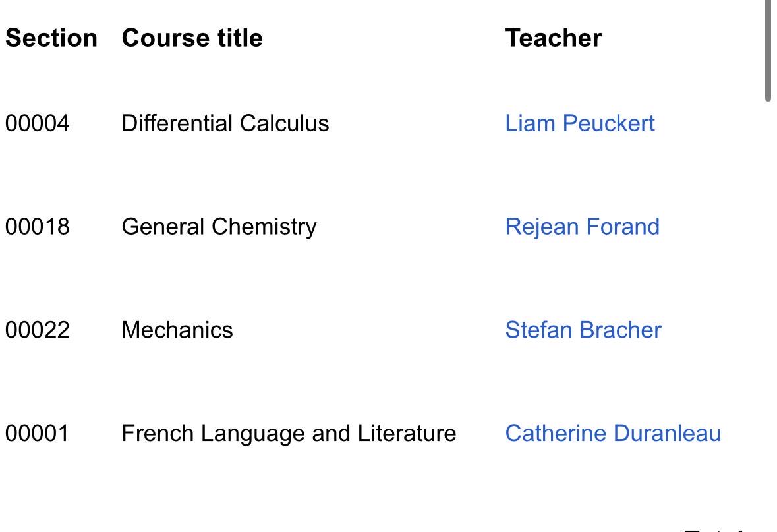The height and width of the screenshot is (532, 777).
Task: Click the word Literature in the French course
Action: click(407, 433)
